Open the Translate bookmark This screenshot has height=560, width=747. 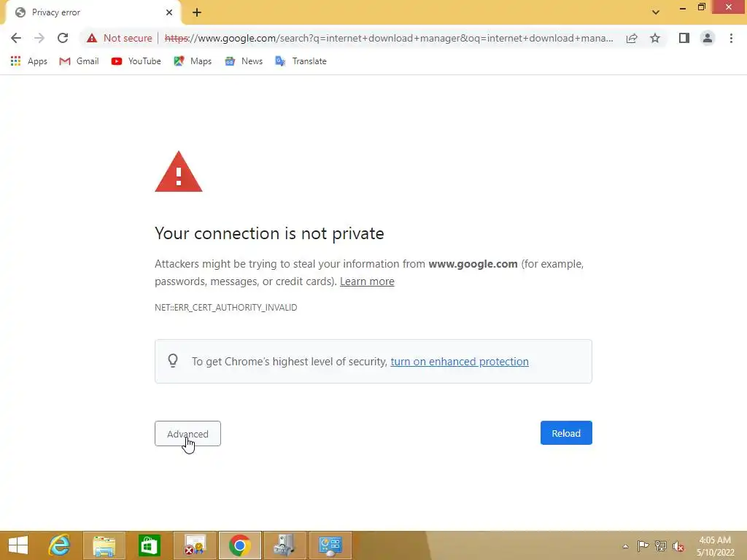[301, 61]
